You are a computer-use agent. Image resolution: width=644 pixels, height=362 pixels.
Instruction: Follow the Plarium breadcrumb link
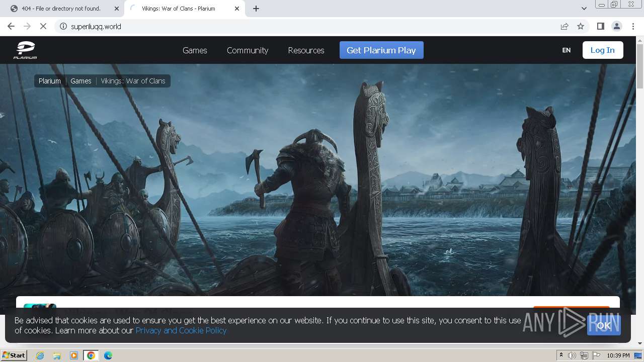coord(50,81)
